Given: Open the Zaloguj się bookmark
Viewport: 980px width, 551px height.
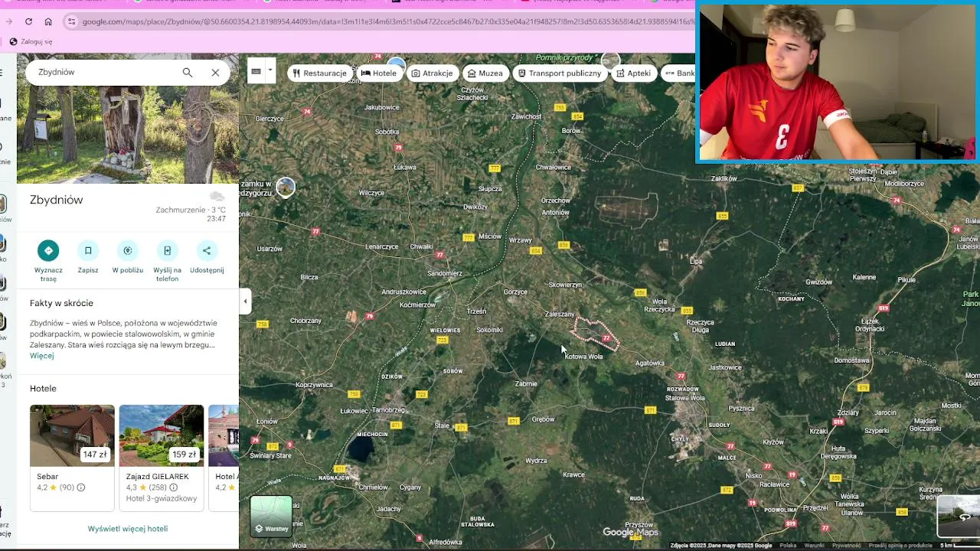Looking at the screenshot, I should click(x=31, y=41).
